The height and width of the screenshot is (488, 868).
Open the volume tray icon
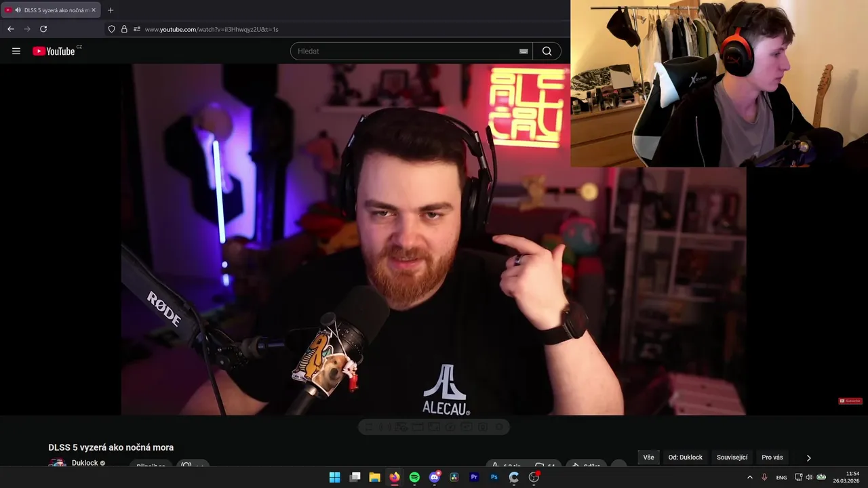[809, 477]
